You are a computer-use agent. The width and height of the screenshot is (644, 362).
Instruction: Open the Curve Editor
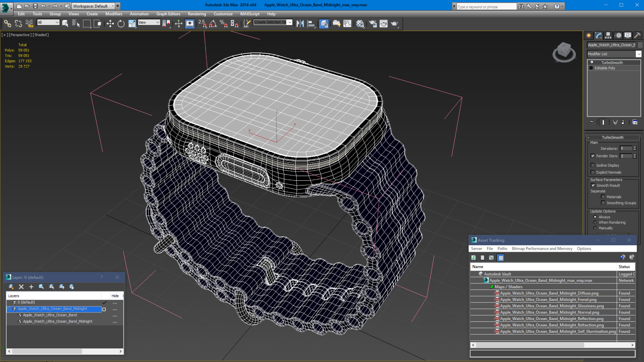pos(347,23)
